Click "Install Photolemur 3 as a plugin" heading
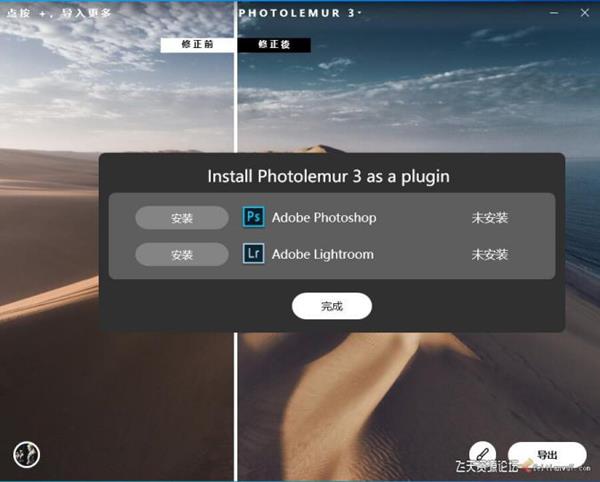Image resolution: width=600 pixels, height=482 pixels. tap(328, 176)
